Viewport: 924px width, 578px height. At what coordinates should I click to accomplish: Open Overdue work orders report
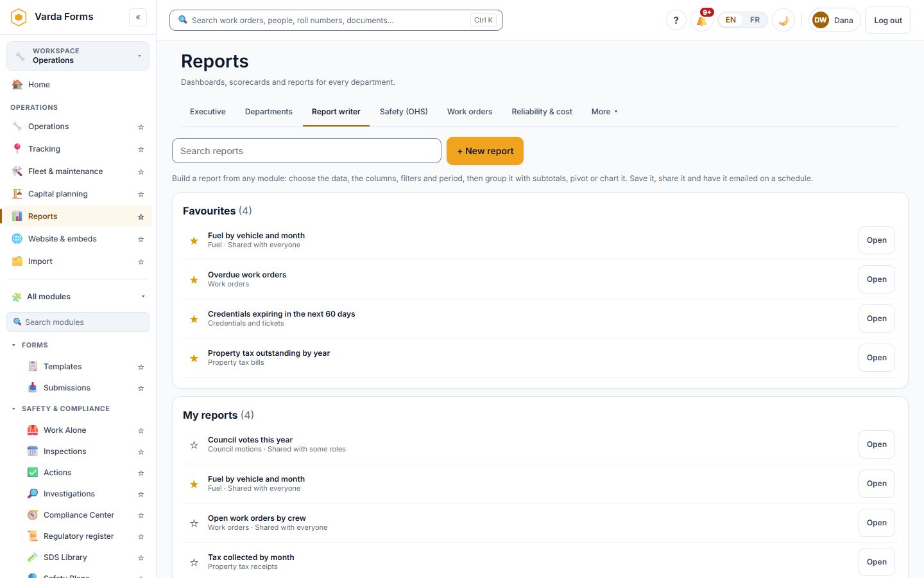coord(877,279)
